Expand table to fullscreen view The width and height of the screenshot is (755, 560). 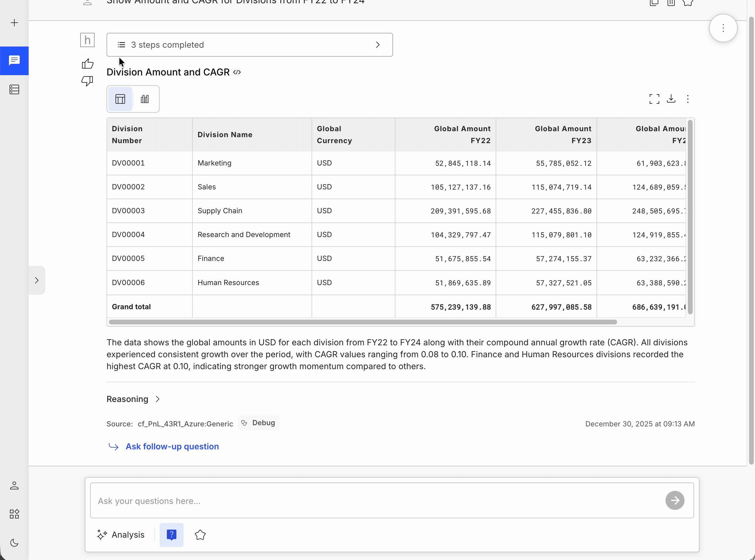coord(654,99)
